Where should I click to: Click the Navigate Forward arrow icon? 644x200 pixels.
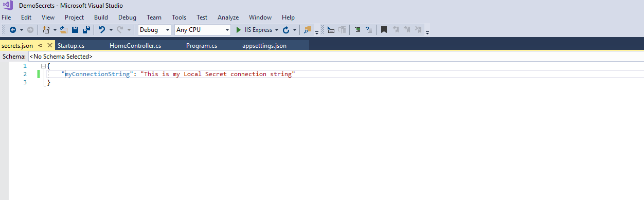pyautogui.click(x=30, y=30)
